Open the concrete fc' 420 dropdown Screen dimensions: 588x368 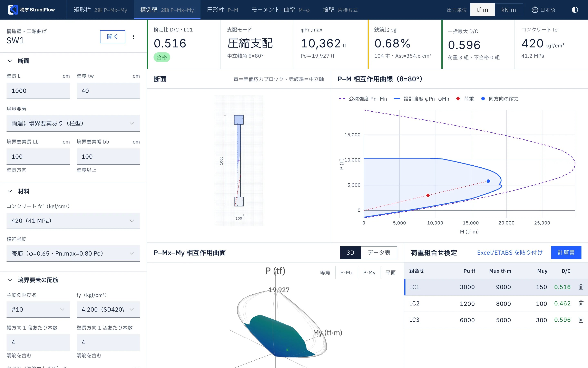pos(73,221)
